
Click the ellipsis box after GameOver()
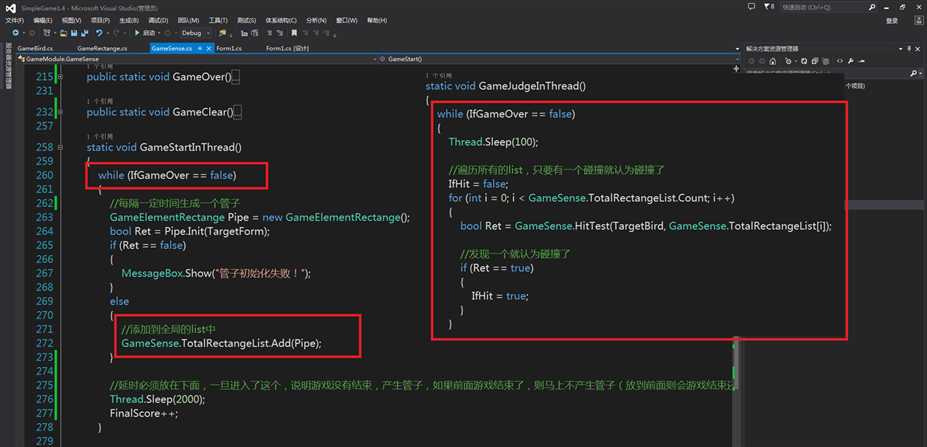236,77
